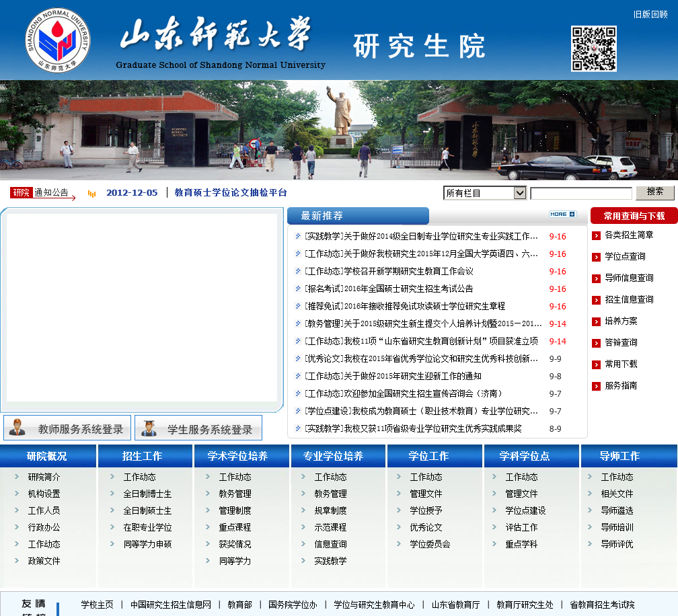This screenshot has height=616, width=678.
Task: Click chevron icon beside 研院简介
Action: 17,476
